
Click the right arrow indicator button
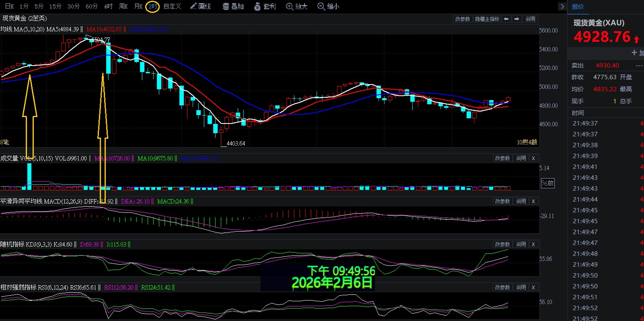pos(517,19)
